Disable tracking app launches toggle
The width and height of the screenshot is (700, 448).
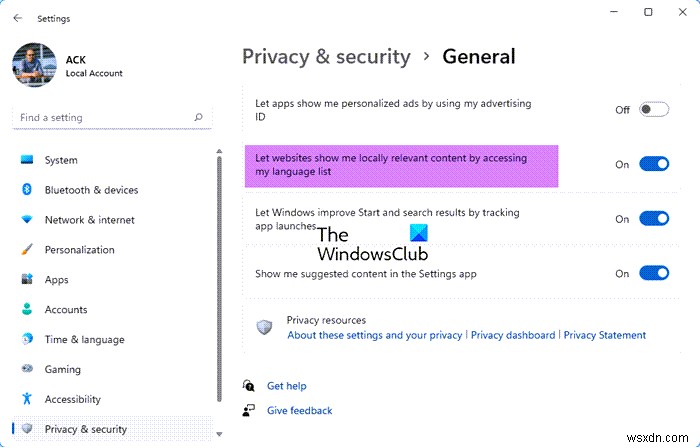(654, 219)
